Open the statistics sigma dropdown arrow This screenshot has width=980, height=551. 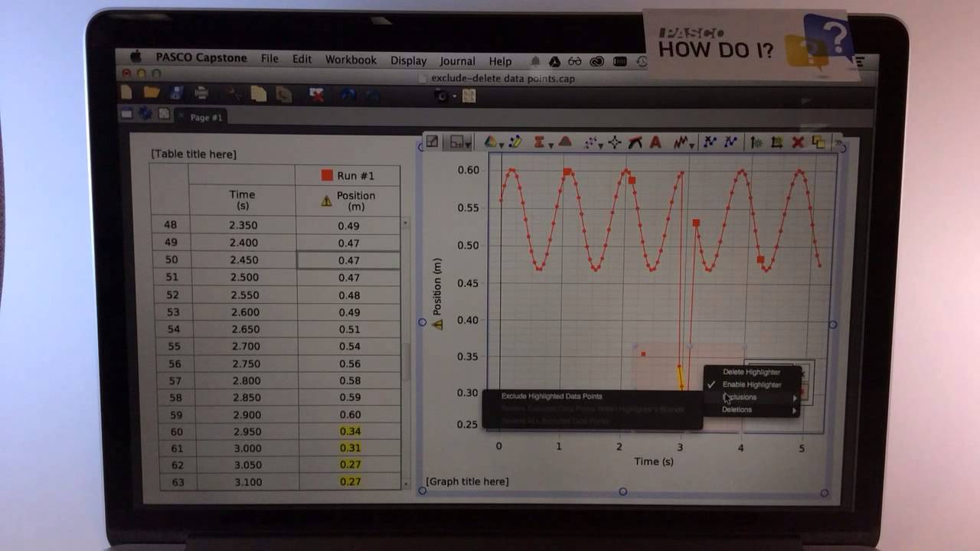click(x=550, y=144)
